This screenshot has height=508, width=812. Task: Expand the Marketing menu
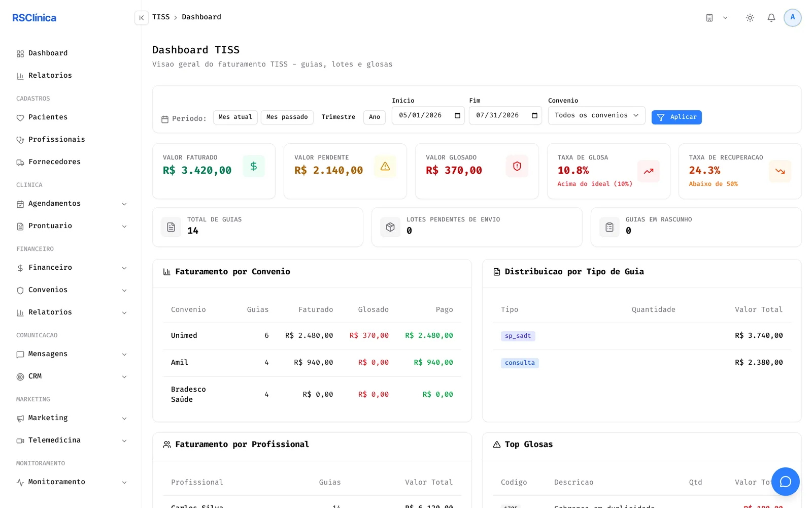point(71,418)
